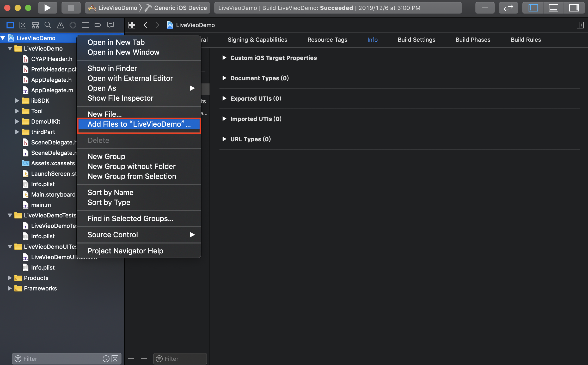
Task: Toggle the left navigator panel visibility
Action: (533, 8)
